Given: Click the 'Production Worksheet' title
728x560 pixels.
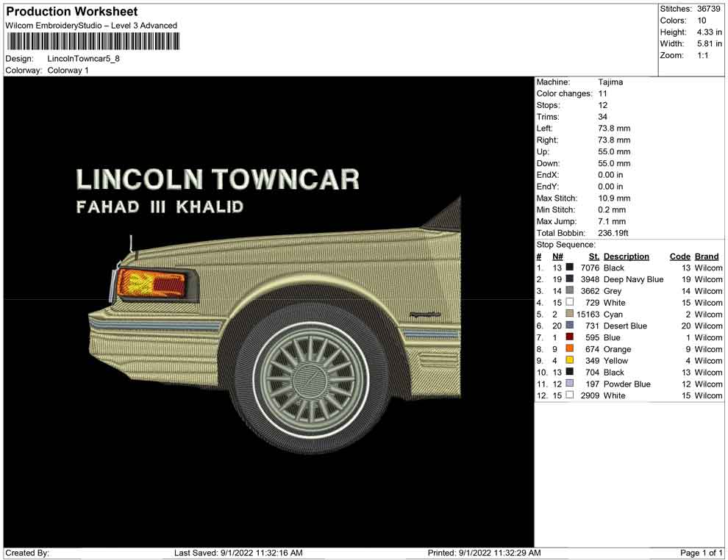Looking at the screenshot, I should point(72,12).
